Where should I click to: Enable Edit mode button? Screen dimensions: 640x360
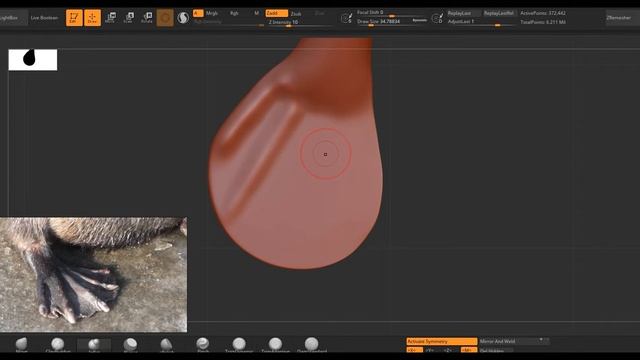click(74, 18)
